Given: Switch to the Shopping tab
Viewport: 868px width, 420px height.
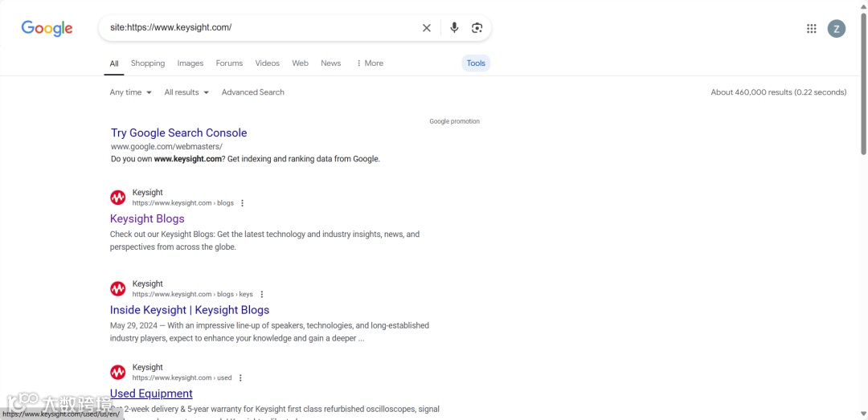Looking at the screenshot, I should click(148, 63).
